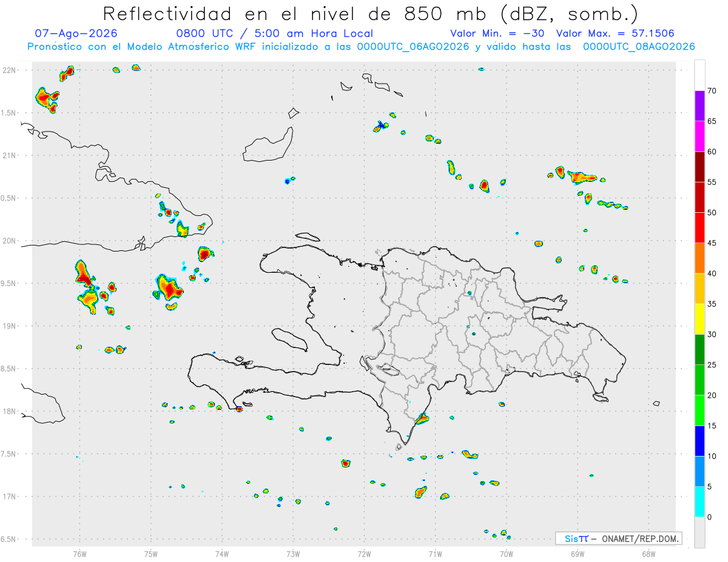This screenshot has height=562, width=728.
Task: Click the colorbar label '20'
Action: (712, 395)
